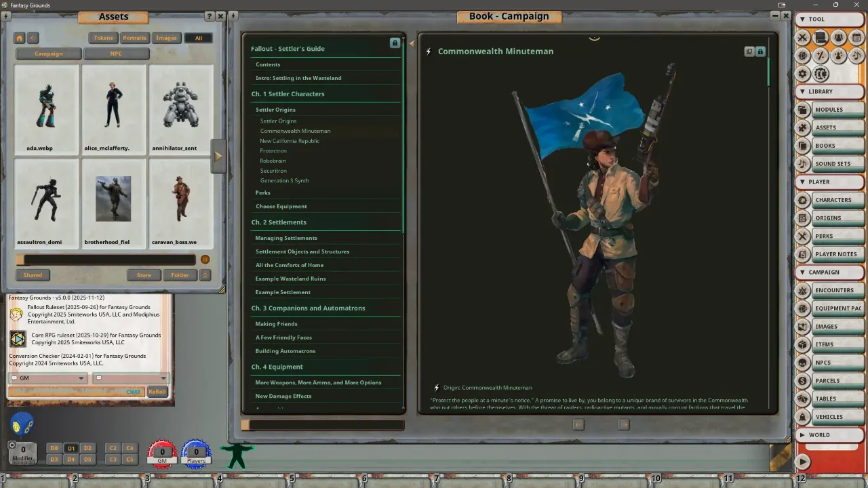868x488 pixels.
Task: Collapse the TOOL sidebar section
Action: [x=829, y=19]
